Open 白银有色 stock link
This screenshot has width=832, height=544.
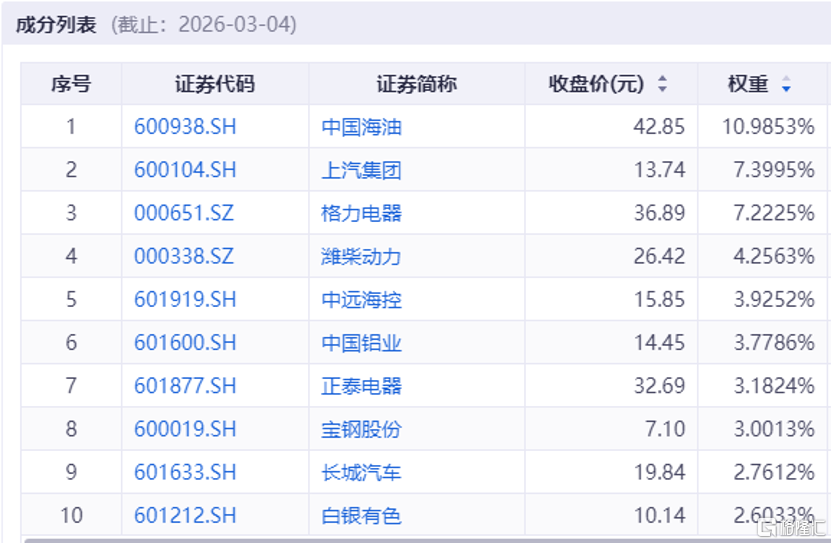tap(361, 516)
